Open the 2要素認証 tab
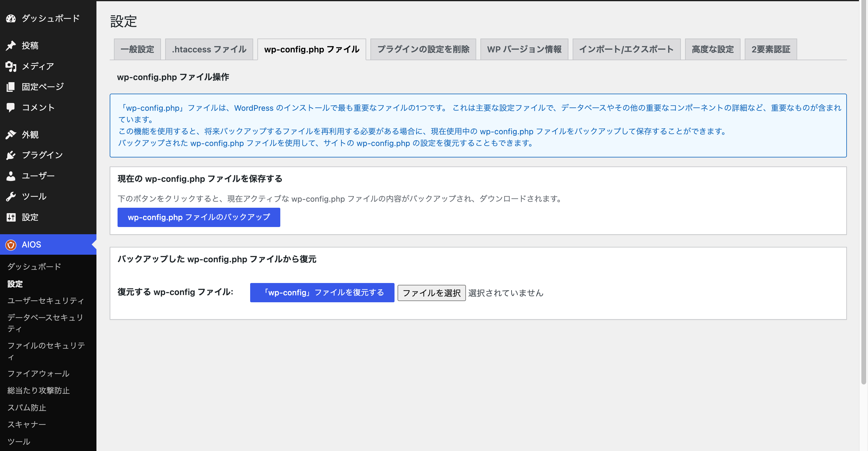868x451 pixels. (x=771, y=49)
